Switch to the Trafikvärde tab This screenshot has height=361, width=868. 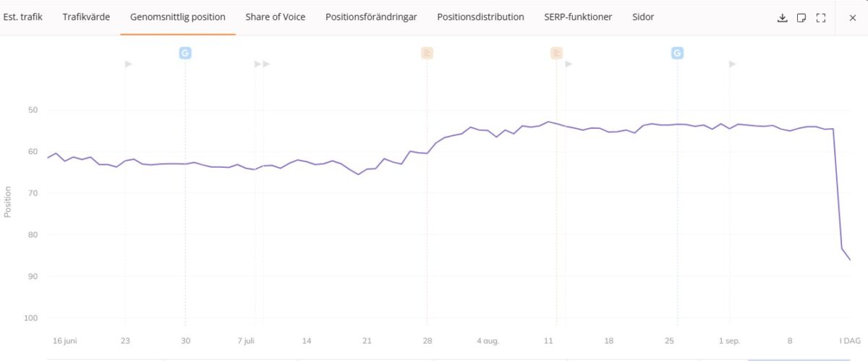pos(86,17)
